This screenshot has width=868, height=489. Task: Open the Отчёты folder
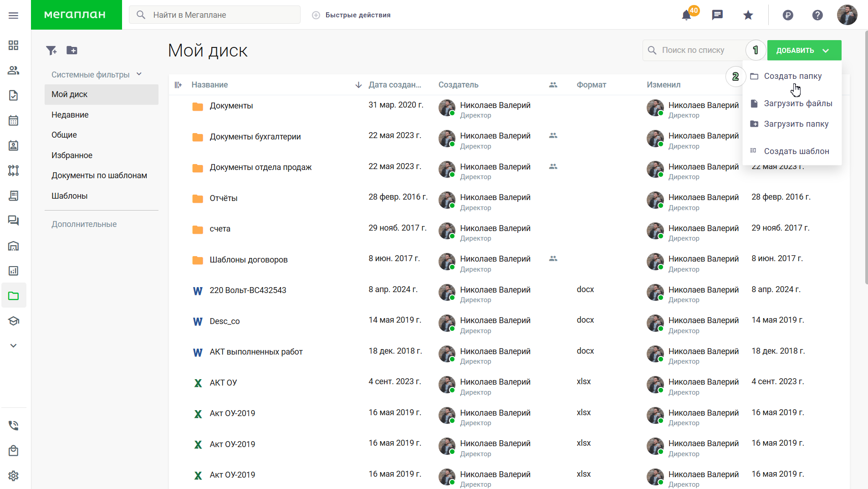point(224,198)
